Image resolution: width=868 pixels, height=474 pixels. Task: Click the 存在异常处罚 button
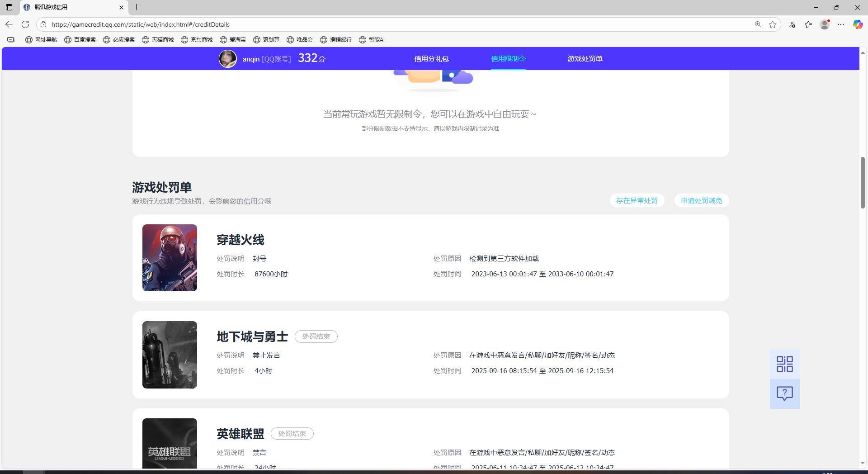[637, 200]
